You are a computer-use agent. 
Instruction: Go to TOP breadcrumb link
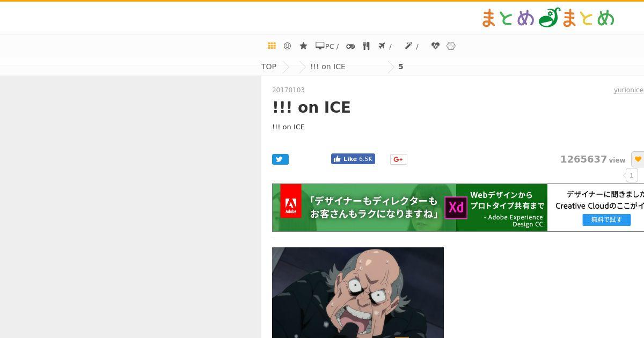(x=269, y=67)
